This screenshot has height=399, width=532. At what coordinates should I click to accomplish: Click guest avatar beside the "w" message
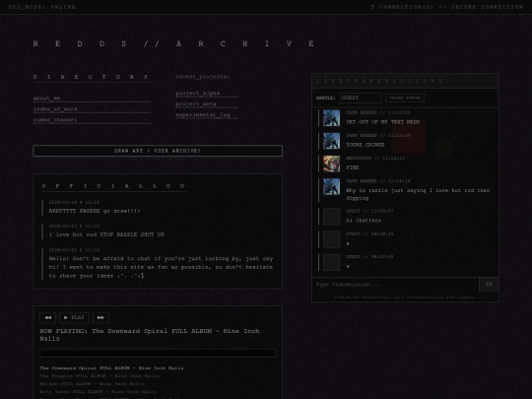pyautogui.click(x=331, y=262)
